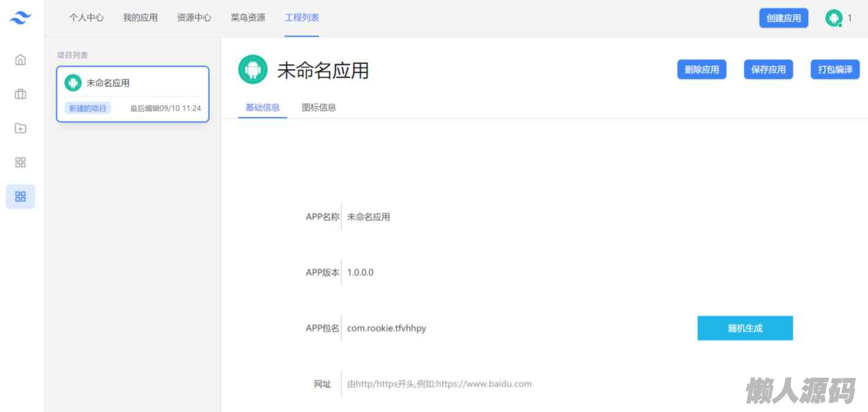
Task: Open the home icon in sidebar
Action: 21,60
